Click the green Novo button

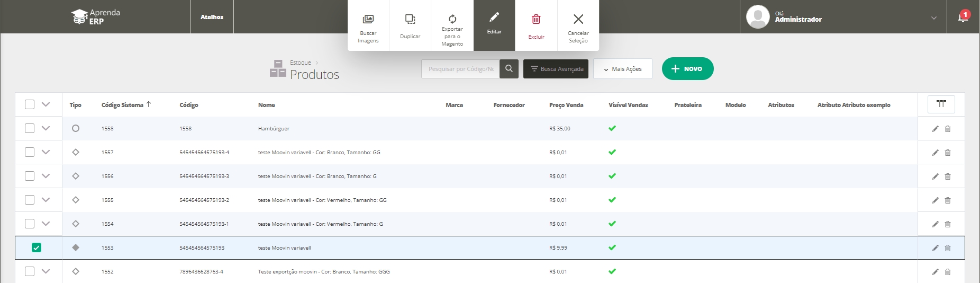687,69
